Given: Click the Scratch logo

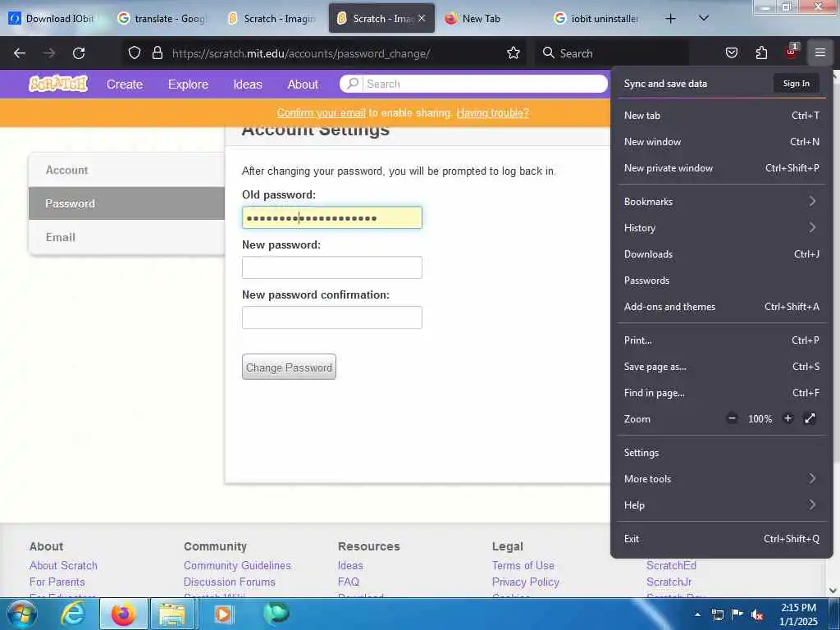Looking at the screenshot, I should 58,84.
